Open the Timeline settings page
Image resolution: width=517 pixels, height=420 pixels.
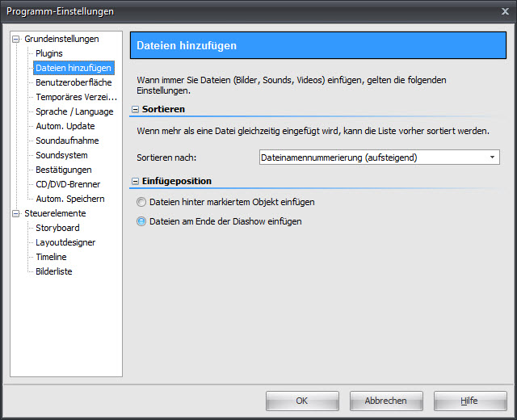[51, 257]
